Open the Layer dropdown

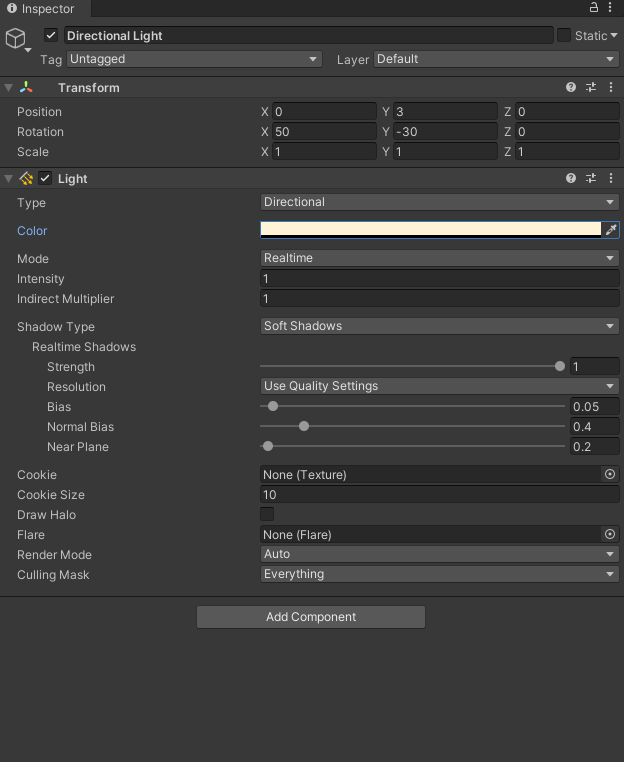point(496,59)
